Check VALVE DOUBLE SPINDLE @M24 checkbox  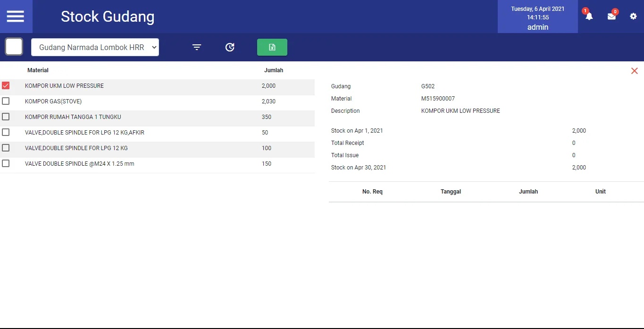[x=6, y=163]
